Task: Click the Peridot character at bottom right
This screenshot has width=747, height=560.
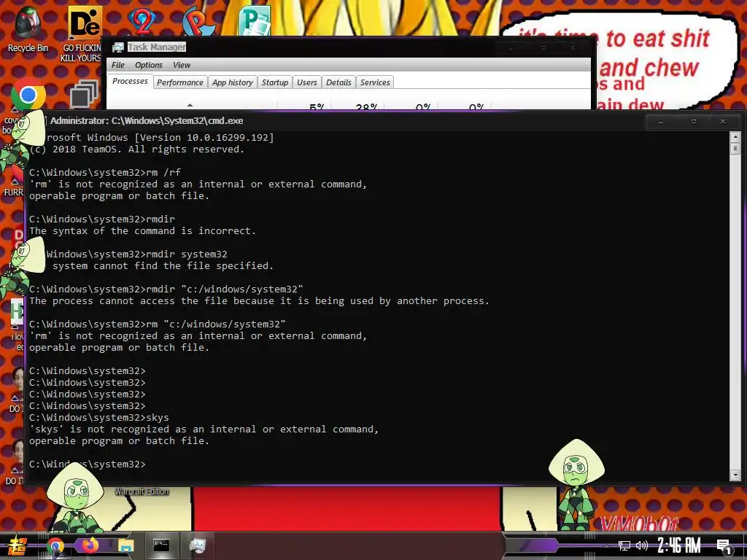Action: point(576,483)
